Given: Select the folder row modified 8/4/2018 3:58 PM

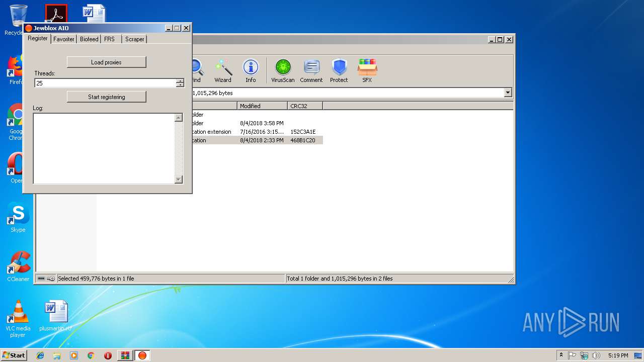Looking at the screenshot, I should coord(257,123).
